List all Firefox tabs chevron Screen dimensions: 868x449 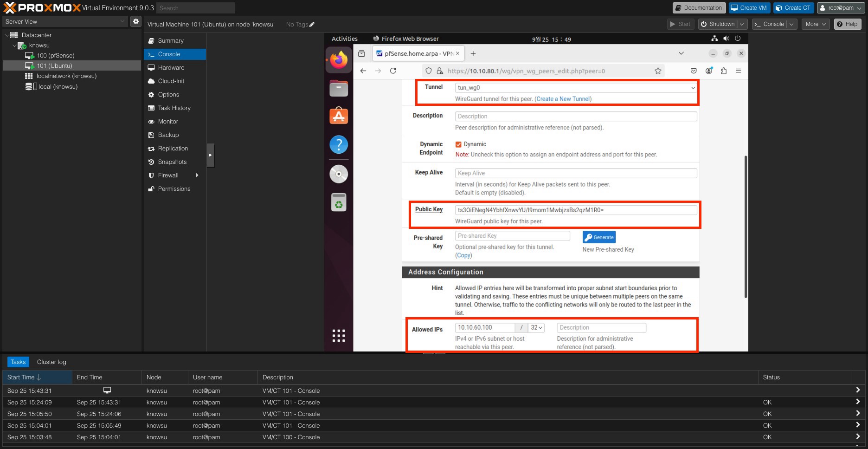coord(681,53)
